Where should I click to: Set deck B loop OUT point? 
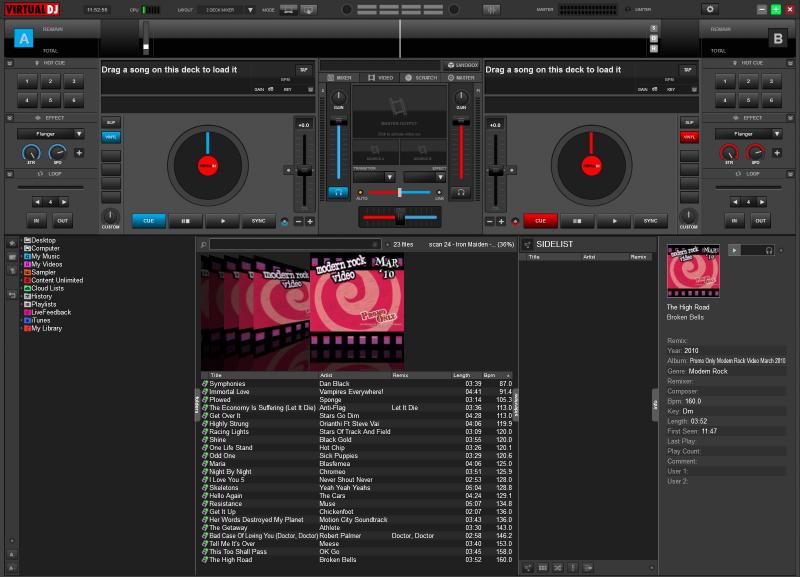[x=760, y=221]
